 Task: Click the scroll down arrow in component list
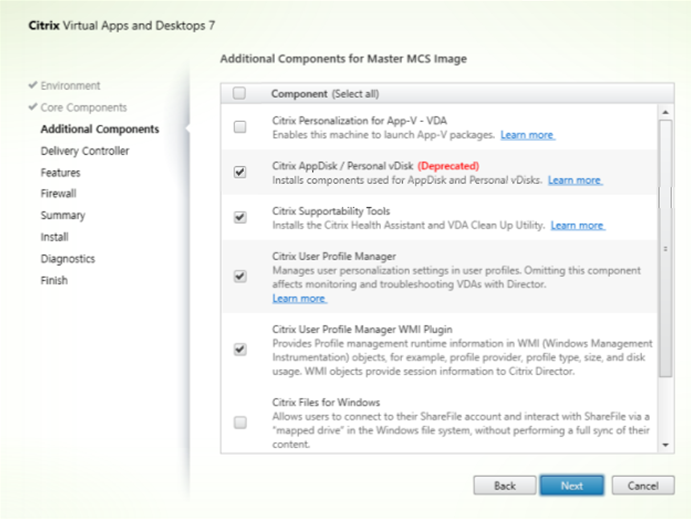pyautogui.click(x=665, y=445)
